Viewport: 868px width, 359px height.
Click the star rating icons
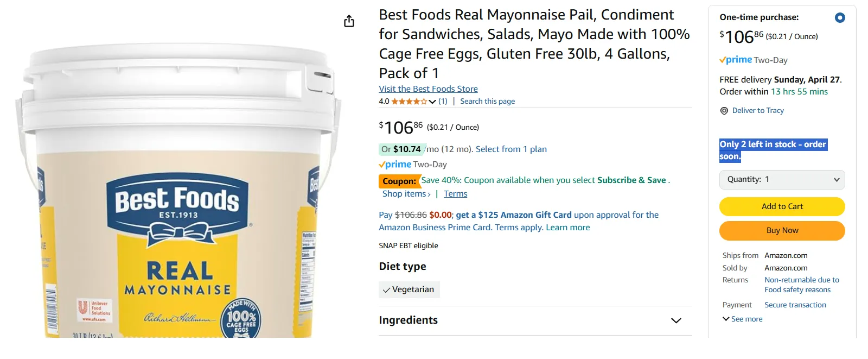pos(409,102)
